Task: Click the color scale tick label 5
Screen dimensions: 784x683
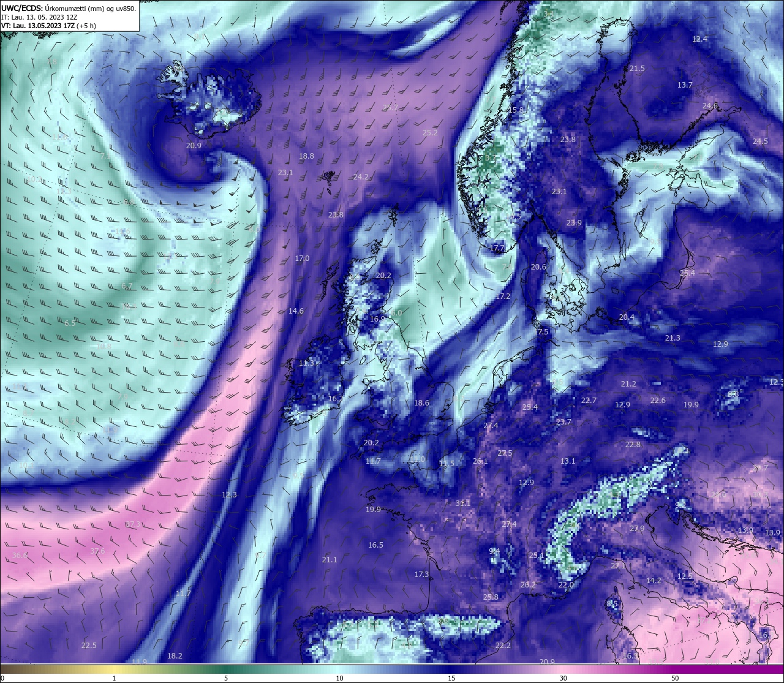Action: point(226,678)
